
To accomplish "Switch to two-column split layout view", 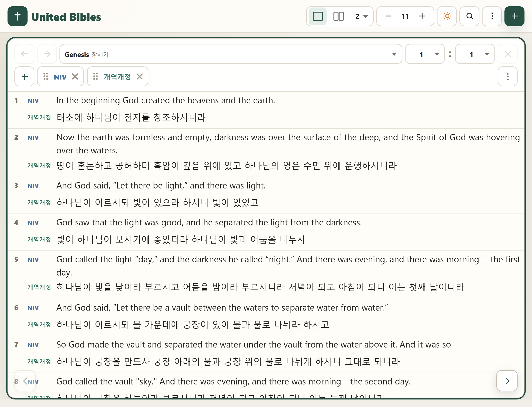I will click(x=338, y=16).
